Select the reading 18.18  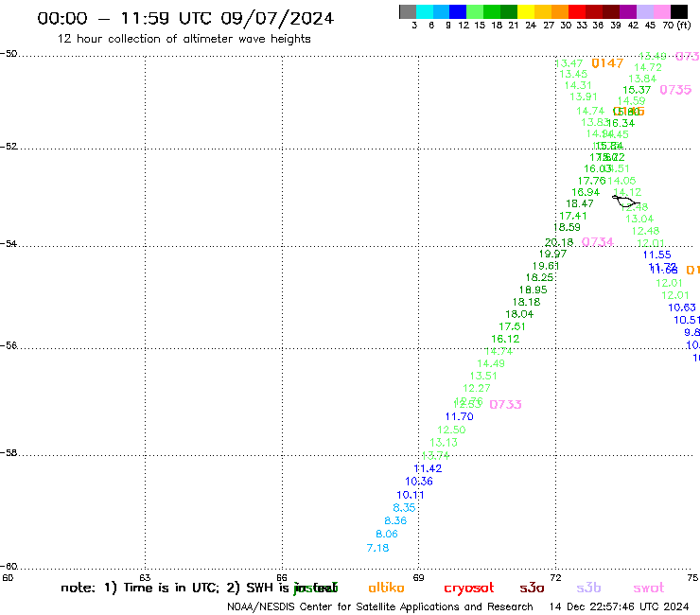[526, 302]
